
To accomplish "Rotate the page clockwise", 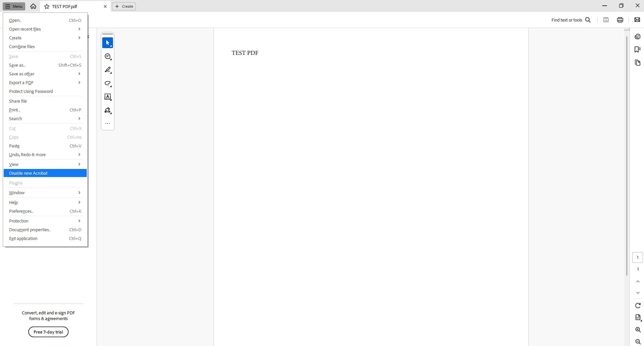I will (x=638, y=306).
